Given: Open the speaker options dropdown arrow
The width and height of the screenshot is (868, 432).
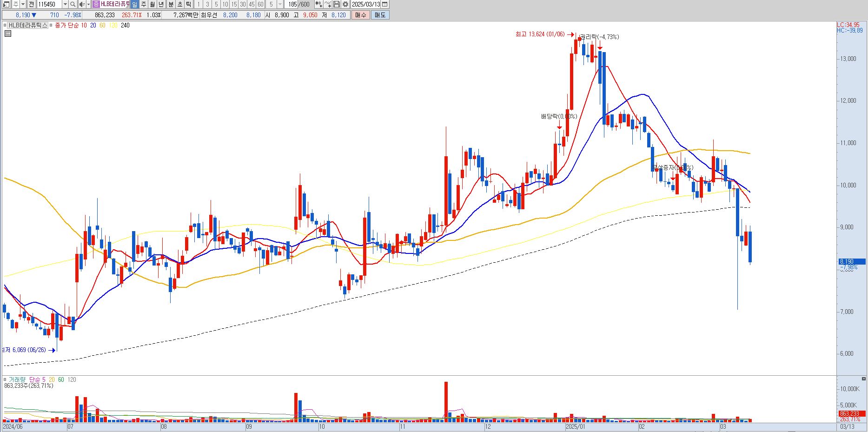Looking at the screenshot, I should [88, 4].
